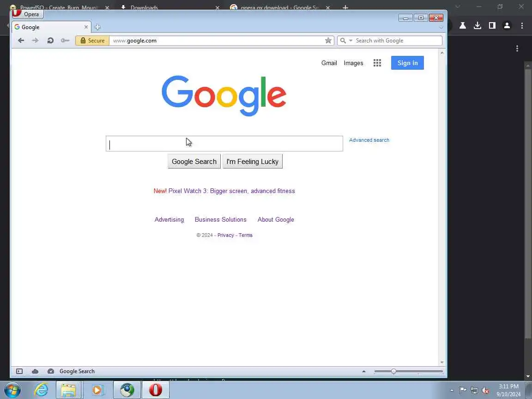Expand the Opera tab bar menu chevron
This screenshot has height=399, width=532.
coord(441,27)
